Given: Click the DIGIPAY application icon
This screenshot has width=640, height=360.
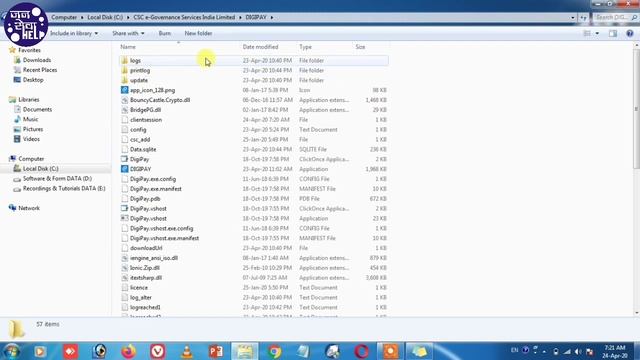Looking at the screenshot, I should (x=124, y=169).
